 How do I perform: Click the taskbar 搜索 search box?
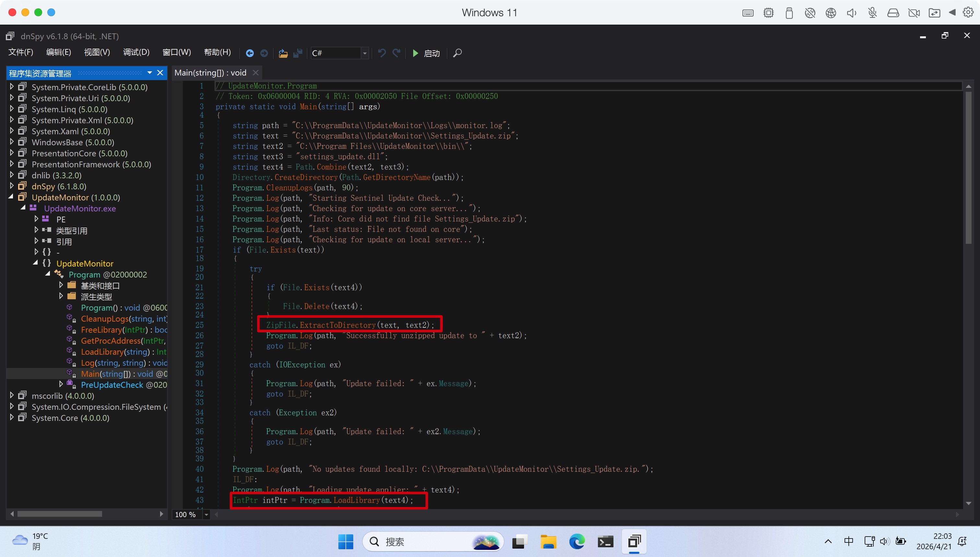pos(433,542)
